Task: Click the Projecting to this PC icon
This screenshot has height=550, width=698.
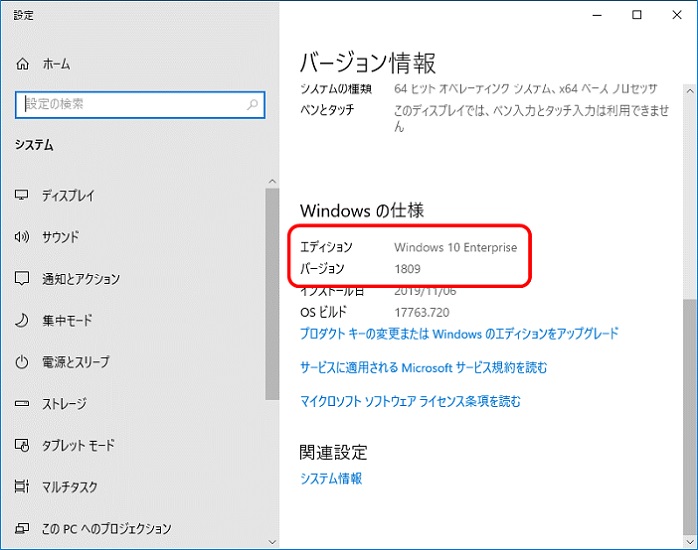Action: pos(22,528)
